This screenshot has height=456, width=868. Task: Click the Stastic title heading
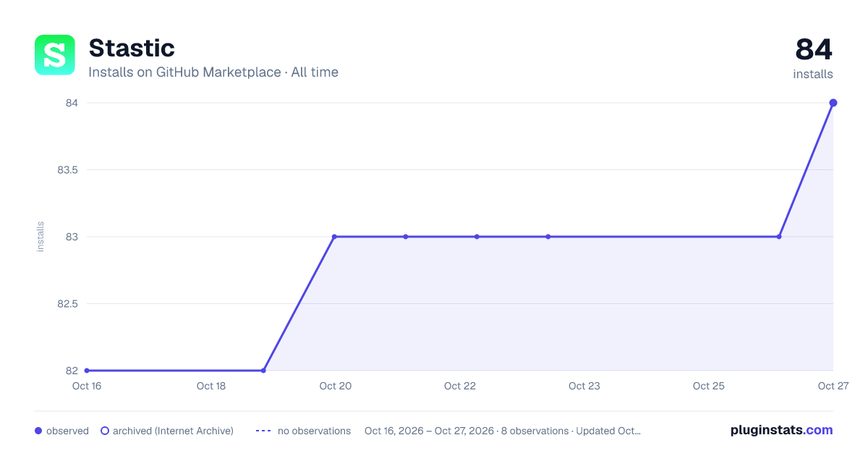point(132,48)
